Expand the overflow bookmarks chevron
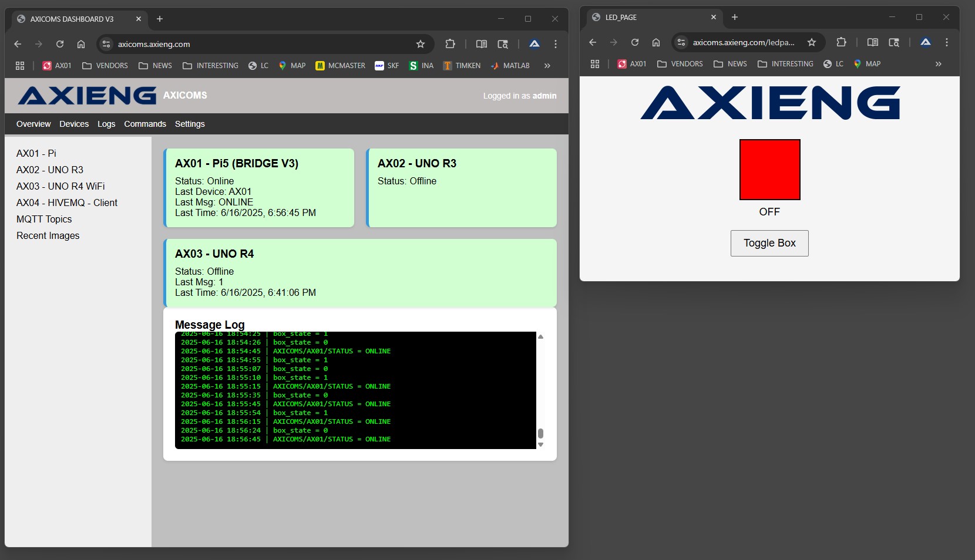The image size is (975, 560). 547,66
